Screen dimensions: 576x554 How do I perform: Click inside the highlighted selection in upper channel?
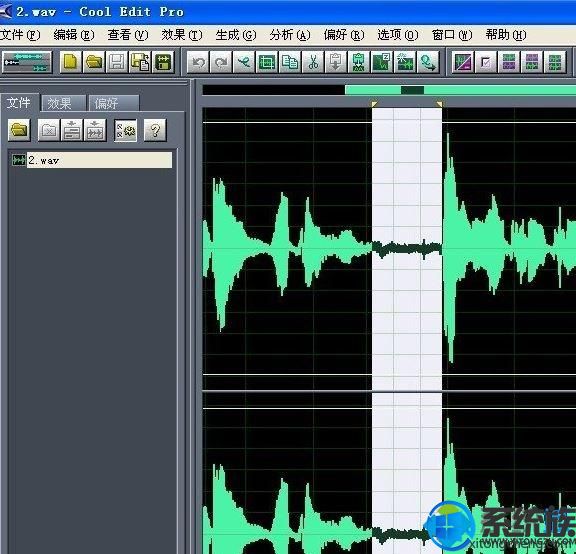[407, 249]
